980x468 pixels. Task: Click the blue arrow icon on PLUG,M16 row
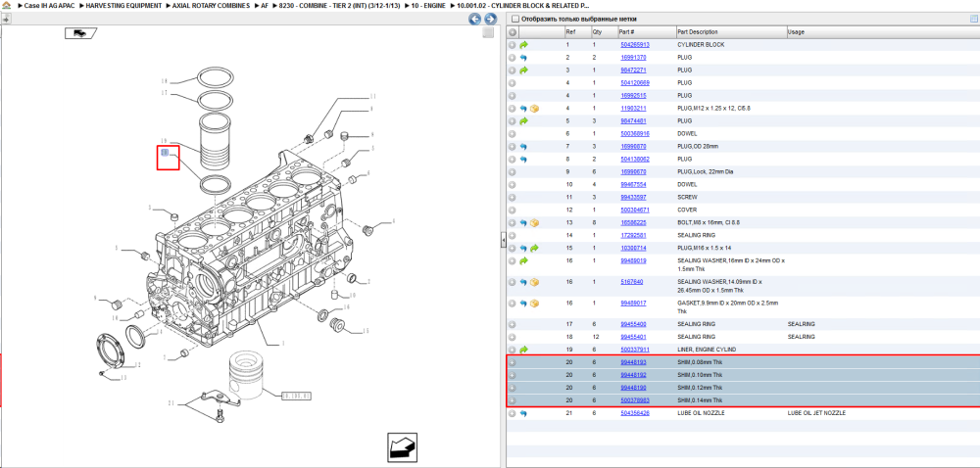[523, 249]
